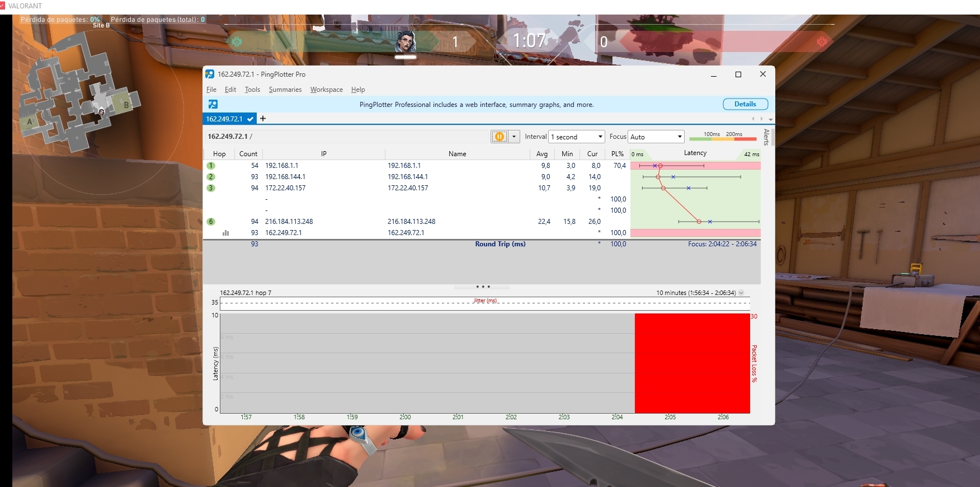Select the 162.249.72.1 trace tab
The image size is (980, 487).
pos(229,119)
